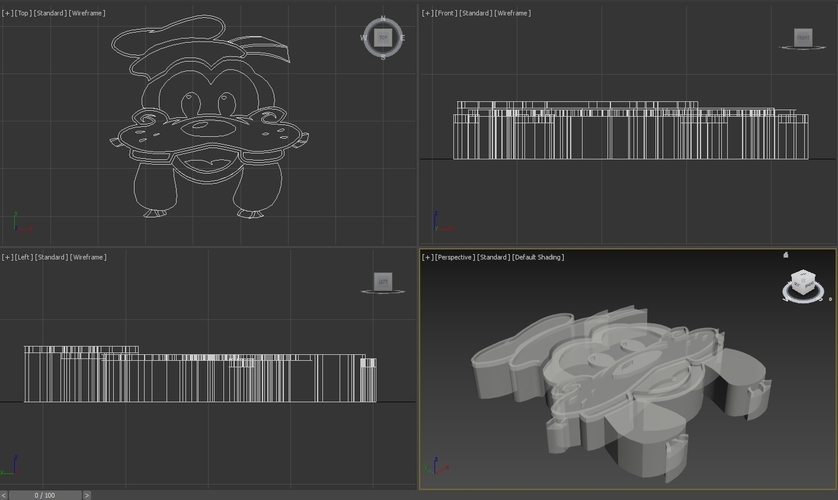Click the S compass label on Top ViewCube
The width and height of the screenshot is (838, 500).
click(x=383, y=57)
